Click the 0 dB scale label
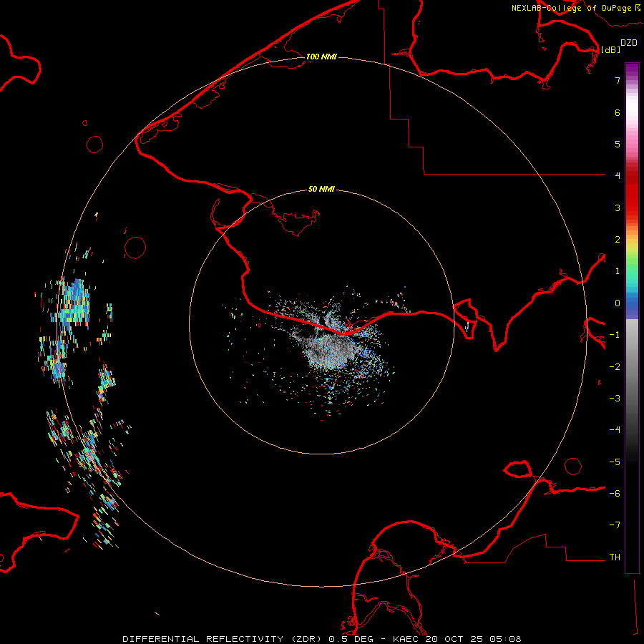The image size is (644, 644). (x=618, y=303)
